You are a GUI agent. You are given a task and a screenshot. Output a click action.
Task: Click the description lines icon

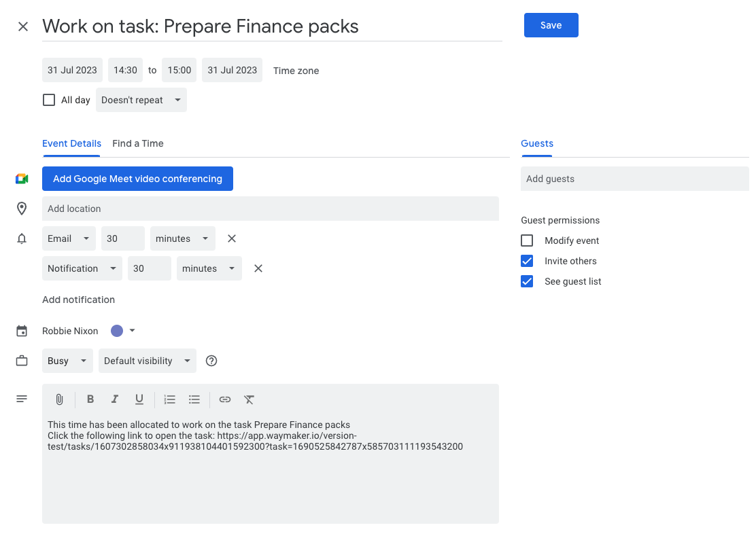click(x=22, y=399)
